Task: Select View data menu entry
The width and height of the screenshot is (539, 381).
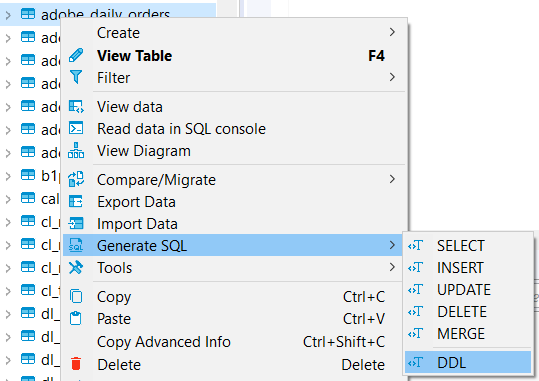Action: [233, 107]
